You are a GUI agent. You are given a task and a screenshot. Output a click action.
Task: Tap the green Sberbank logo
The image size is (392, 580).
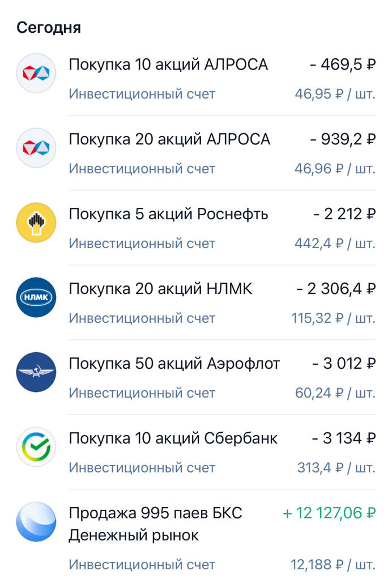click(36, 447)
